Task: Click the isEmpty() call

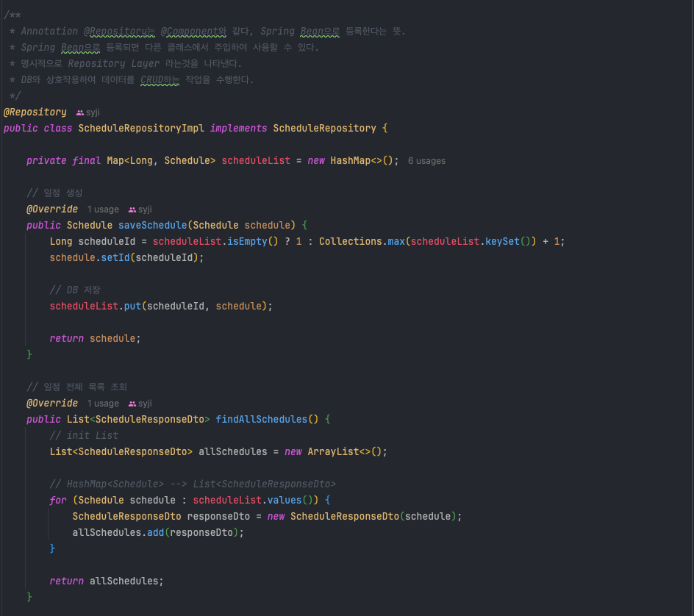Action: click(253, 242)
